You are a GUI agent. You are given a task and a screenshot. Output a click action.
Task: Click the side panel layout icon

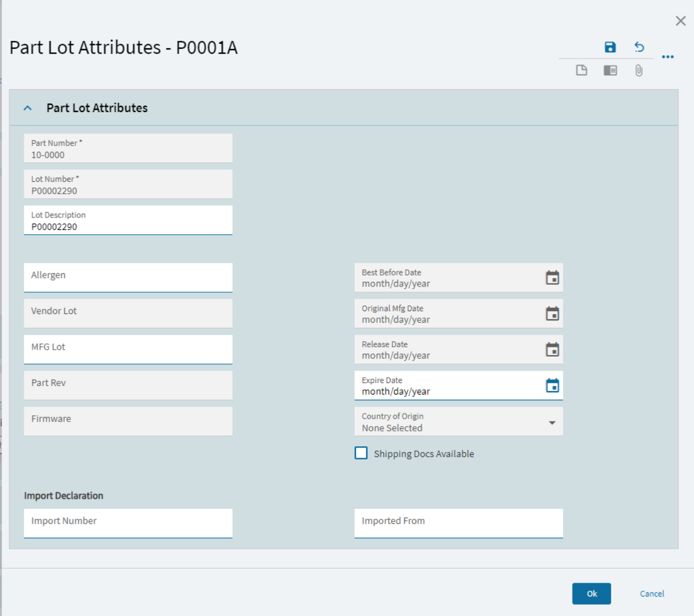pos(610,70)
